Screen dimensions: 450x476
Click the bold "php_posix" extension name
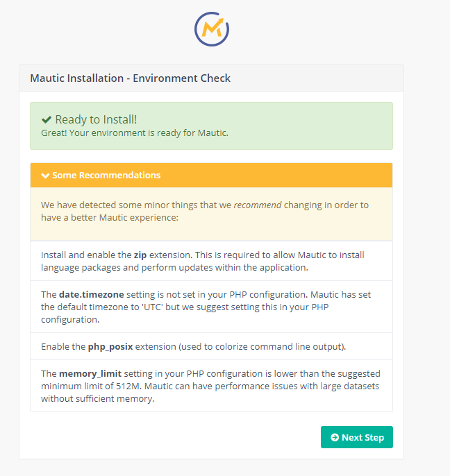point(110,346)
